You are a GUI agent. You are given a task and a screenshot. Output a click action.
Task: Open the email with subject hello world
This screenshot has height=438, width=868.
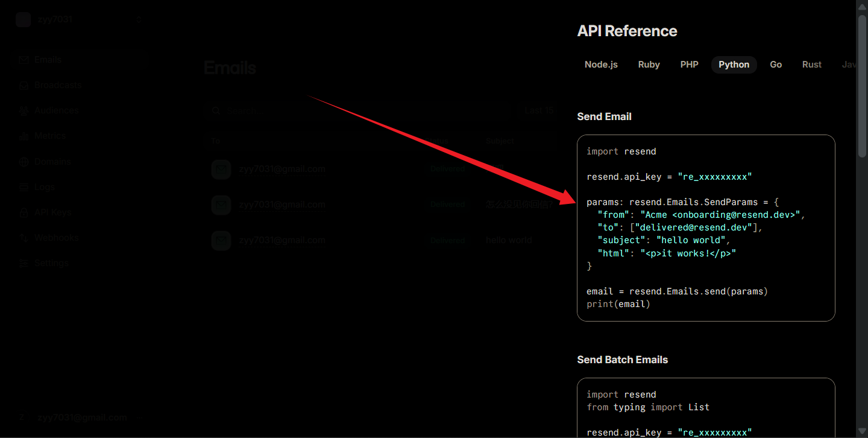click(x=509, y=240)
